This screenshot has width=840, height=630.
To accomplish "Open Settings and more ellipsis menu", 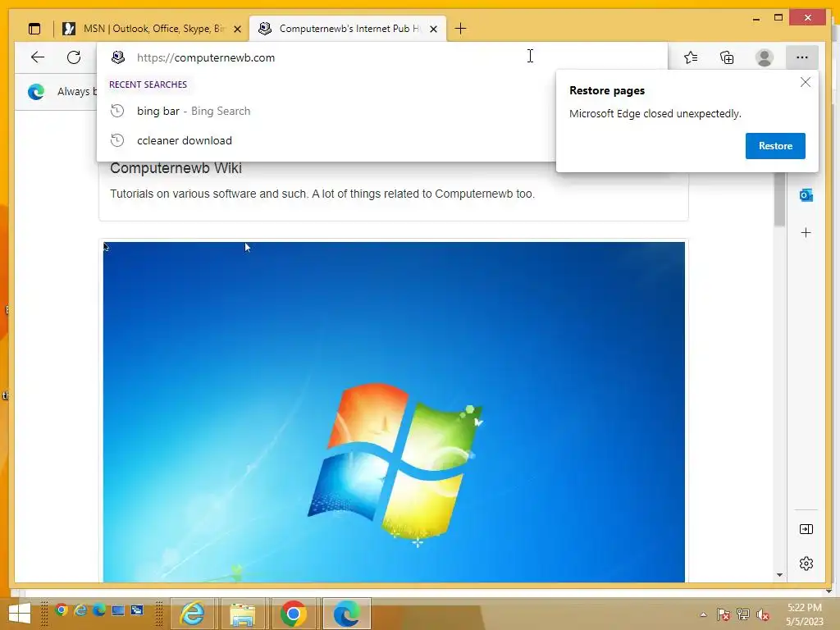I will pyautogui.click(x=801, y=57).
